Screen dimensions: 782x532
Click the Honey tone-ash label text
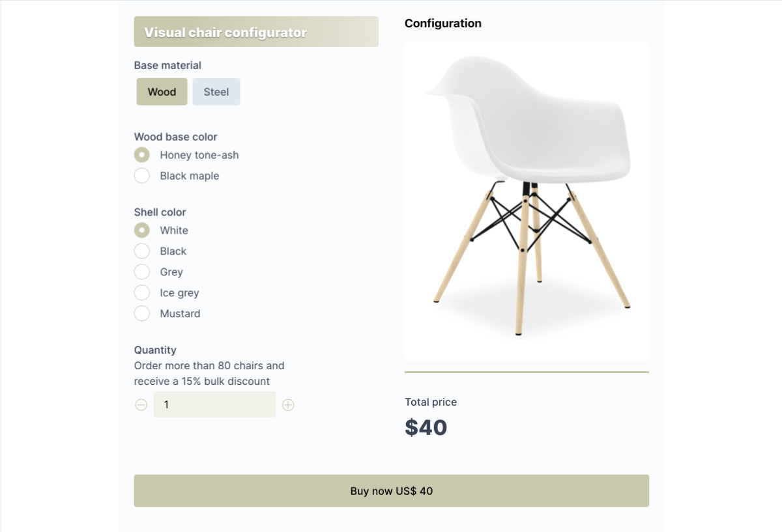click(x=199, y=155)
